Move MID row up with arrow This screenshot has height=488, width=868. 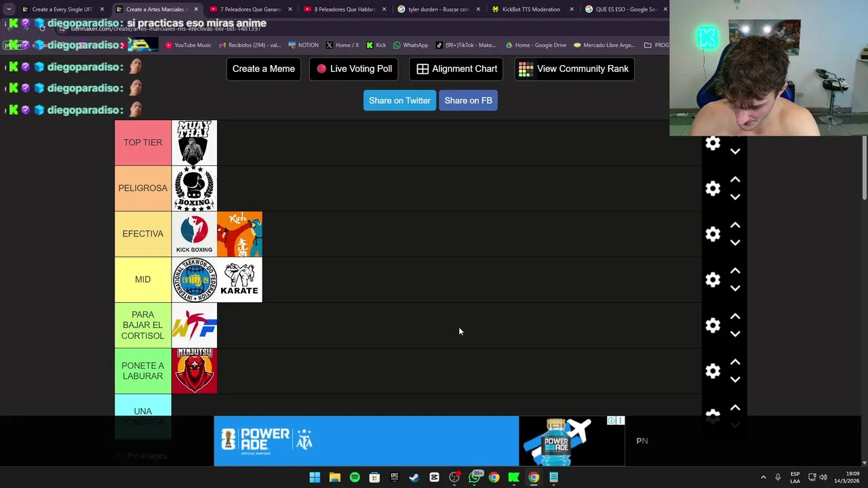735,271
